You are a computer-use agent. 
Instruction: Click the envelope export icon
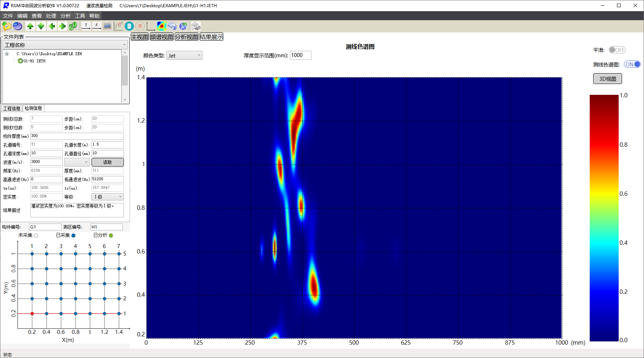[196, 26]
